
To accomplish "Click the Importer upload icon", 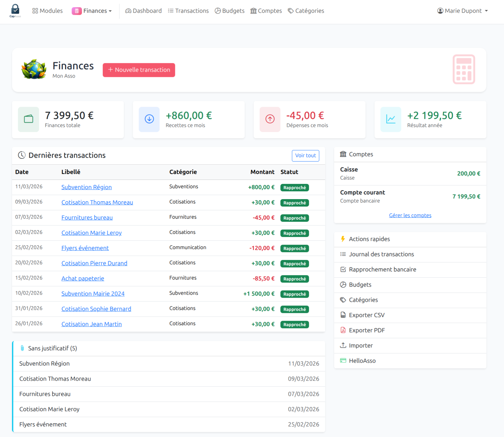I will point(343,345).
